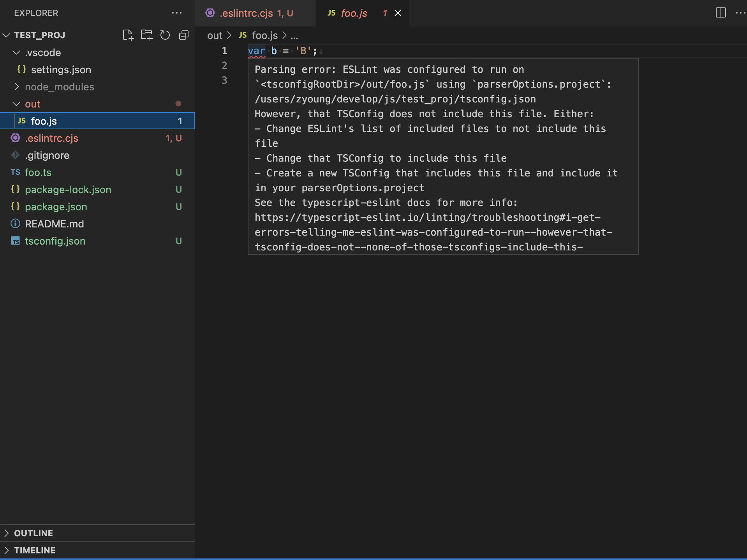Viewport: 747px width, 560px height.
Task: Close the foo.js editor tab
Action: [398, 13]
